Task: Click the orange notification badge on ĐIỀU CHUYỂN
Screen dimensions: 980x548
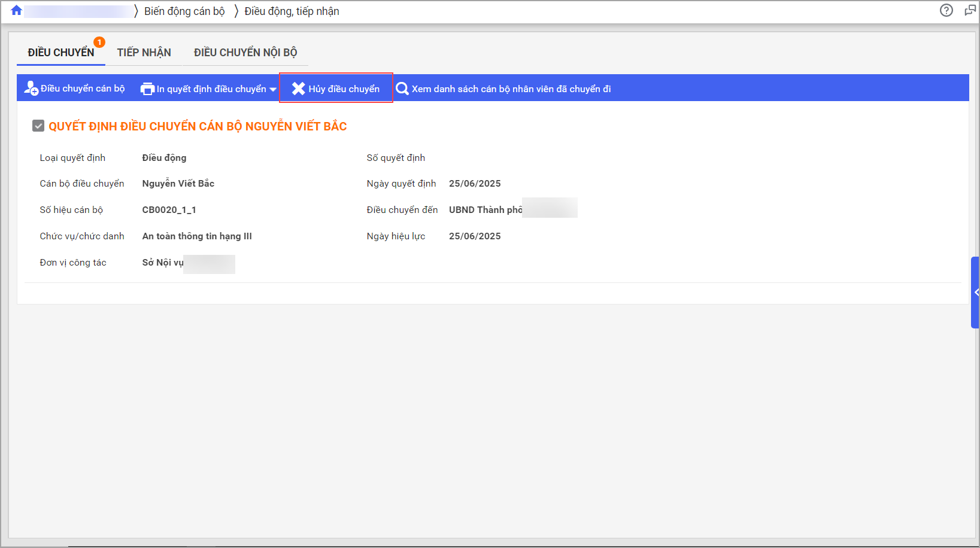Action: click(99, 42)
